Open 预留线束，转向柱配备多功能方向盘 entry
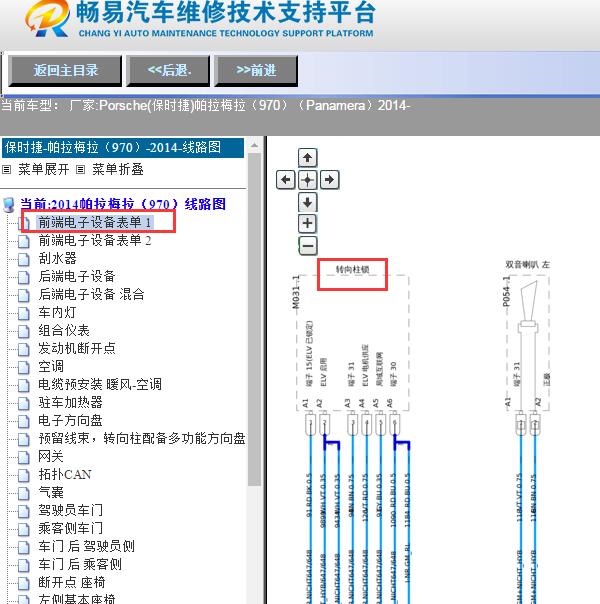This screenshot has height=604, width=600. pyautogui.click(x=142, y=438)
